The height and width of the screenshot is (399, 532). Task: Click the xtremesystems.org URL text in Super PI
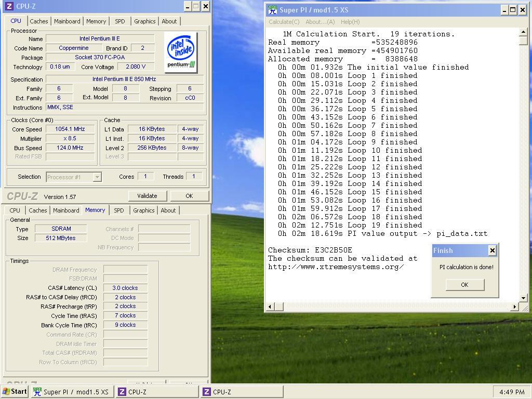pos(336,267)
